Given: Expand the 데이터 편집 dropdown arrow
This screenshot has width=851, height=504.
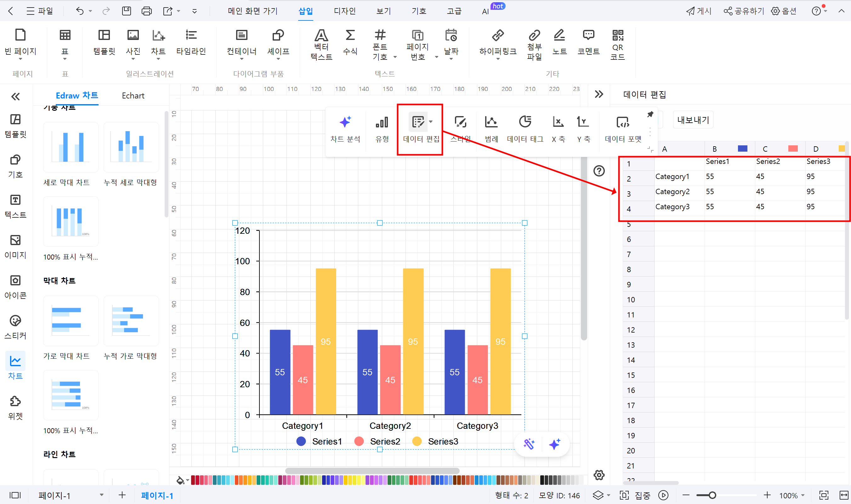Looking at the screenshot, I should 431,121.
